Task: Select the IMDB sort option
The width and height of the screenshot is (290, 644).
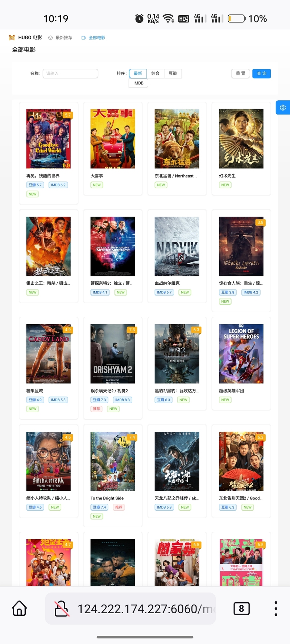Action: coord(138,83)
